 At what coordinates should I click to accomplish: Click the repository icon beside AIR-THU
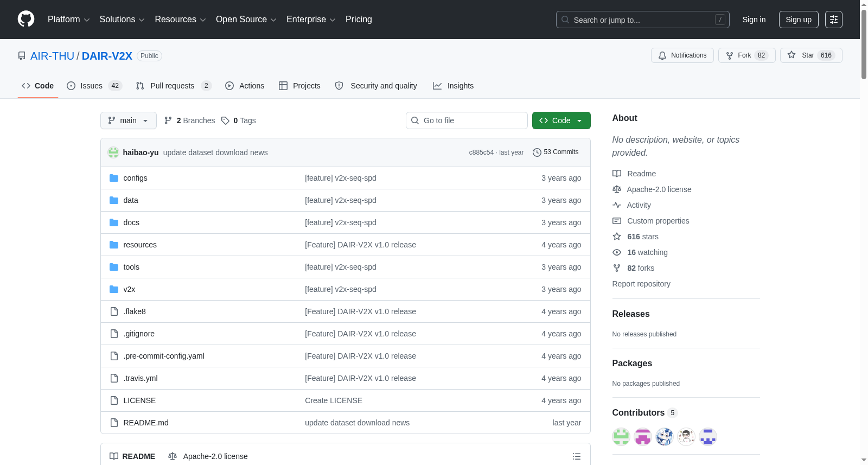tap(22, 56)
